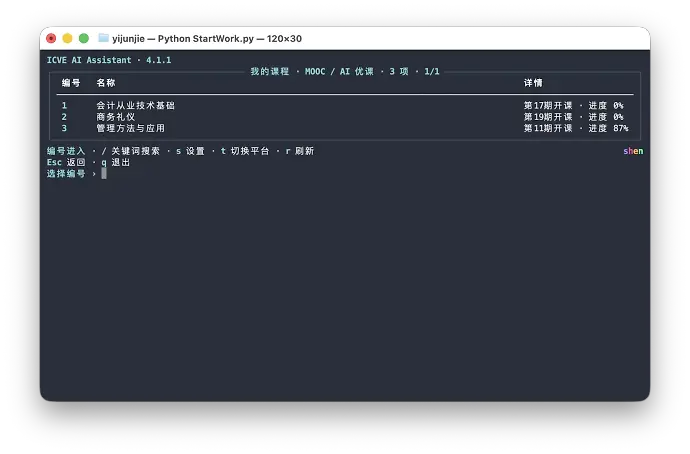This screenshot has width=690, height=454.
Task: Click the "r 刷新" shortcut hint
Action: (300, 151)
